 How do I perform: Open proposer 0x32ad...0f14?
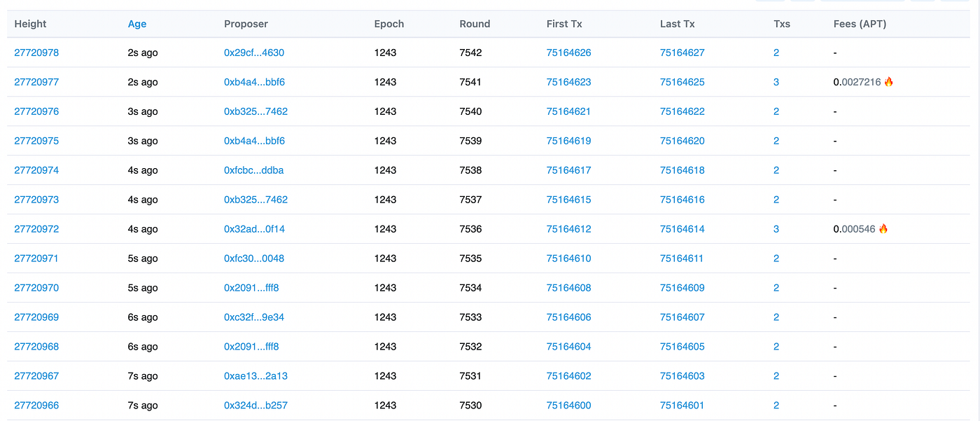254,229
